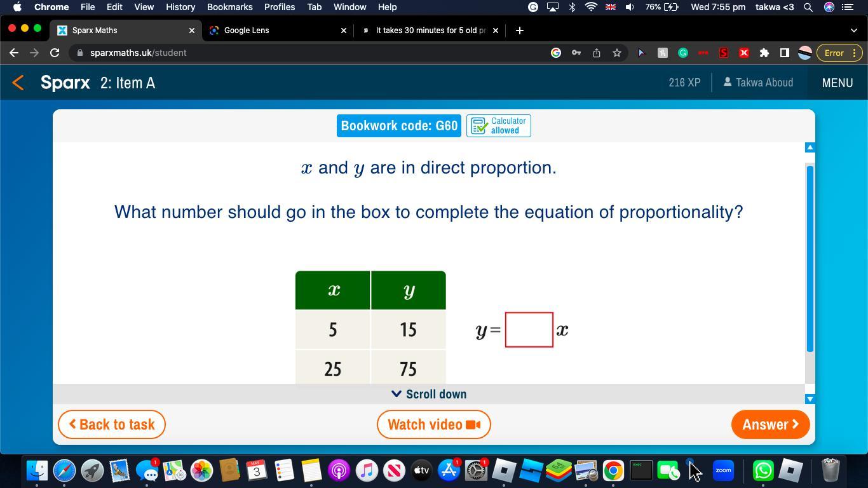
Task: Click Scroll down chevron bar
Action: [x=429, y=394]
